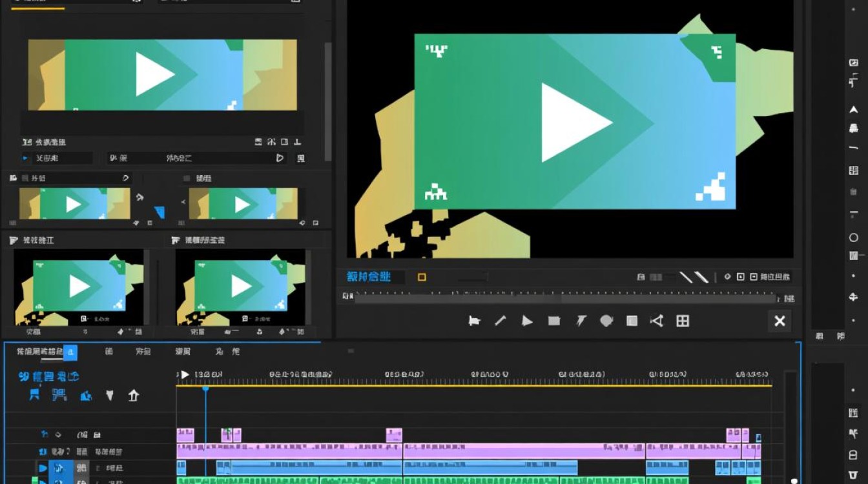Image resolution: width=868 pixels, height=484 pixels.
Task: Open the connected nodes share icon
Action: (x=657, y=321)
